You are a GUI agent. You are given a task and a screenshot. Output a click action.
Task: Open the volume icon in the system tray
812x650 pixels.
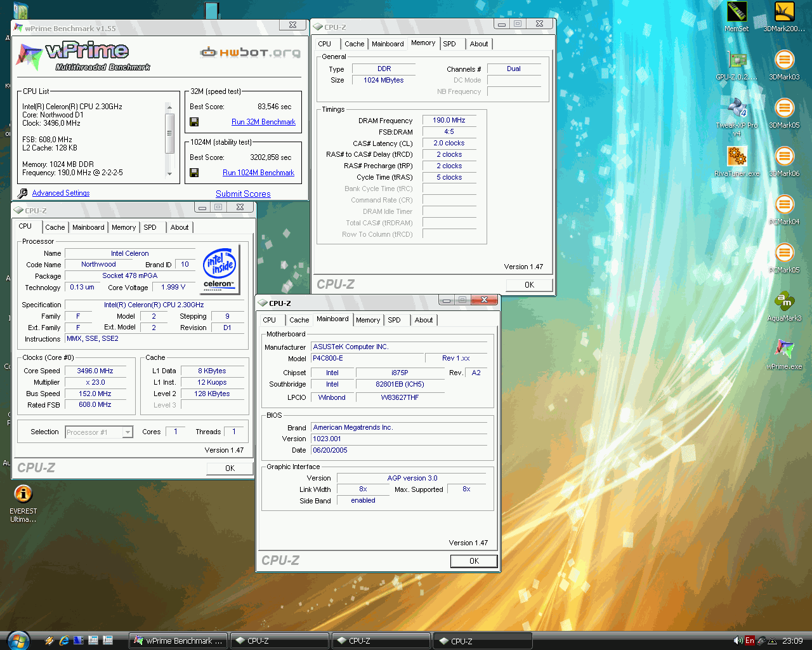738,641
